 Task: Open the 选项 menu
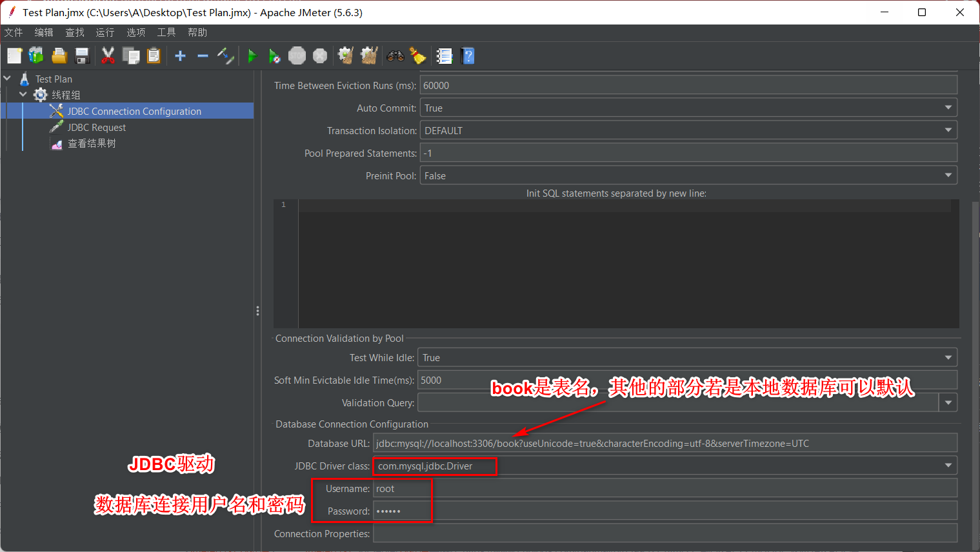click(x=136, y=32)
